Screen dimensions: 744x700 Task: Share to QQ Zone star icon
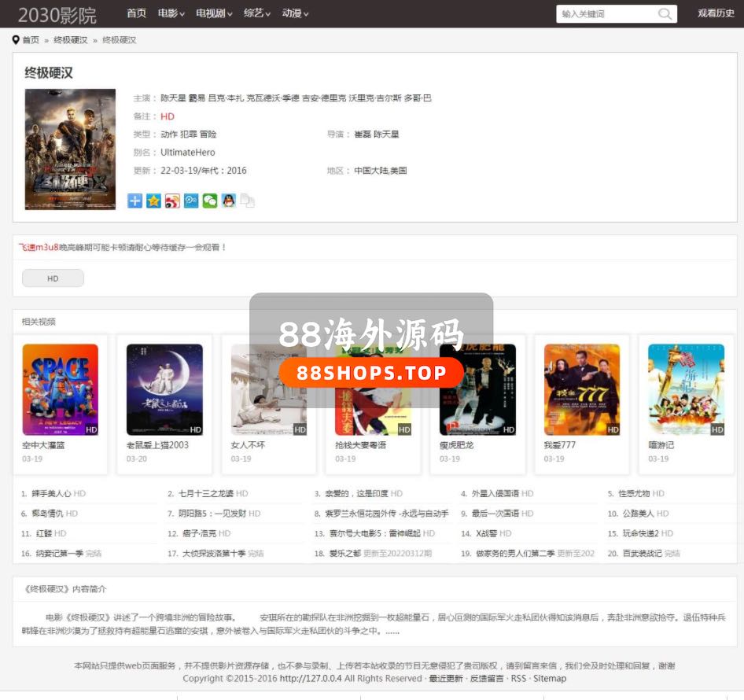[153, 201]
